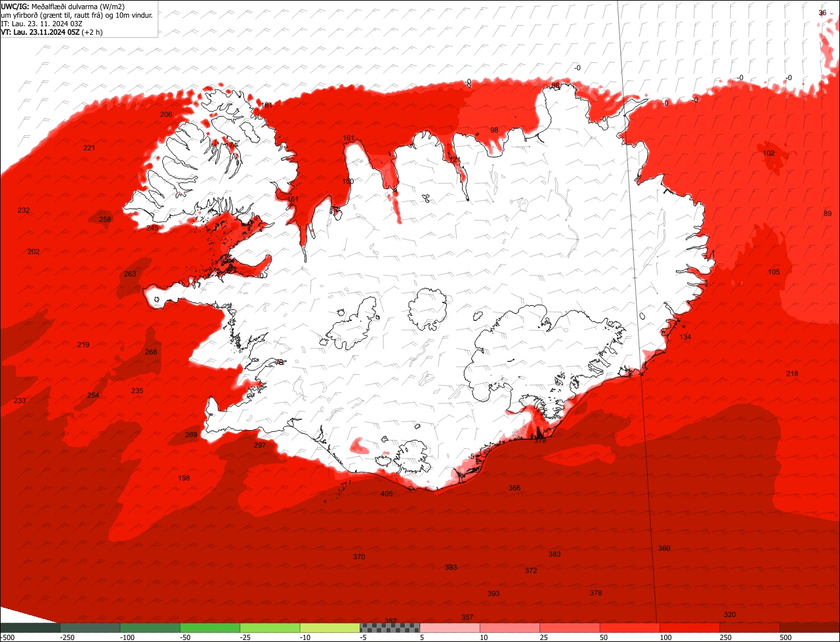Click the legend label -250
This screenshot has height=642, width=840.
(67, 637)
